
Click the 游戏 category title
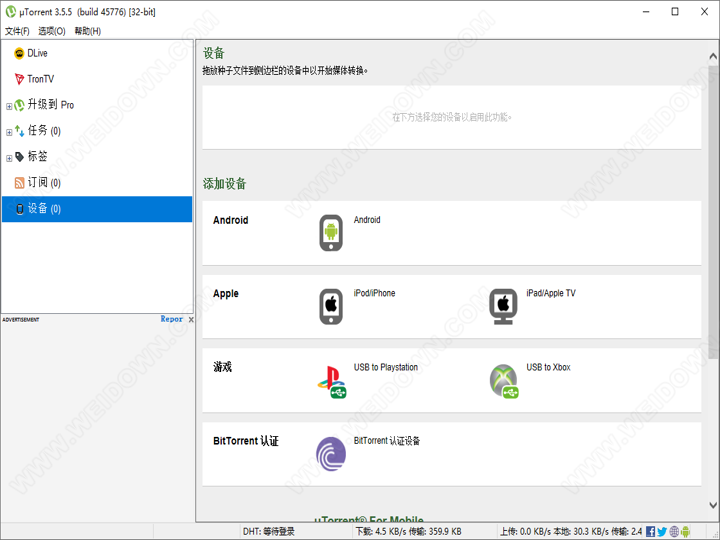222,367
